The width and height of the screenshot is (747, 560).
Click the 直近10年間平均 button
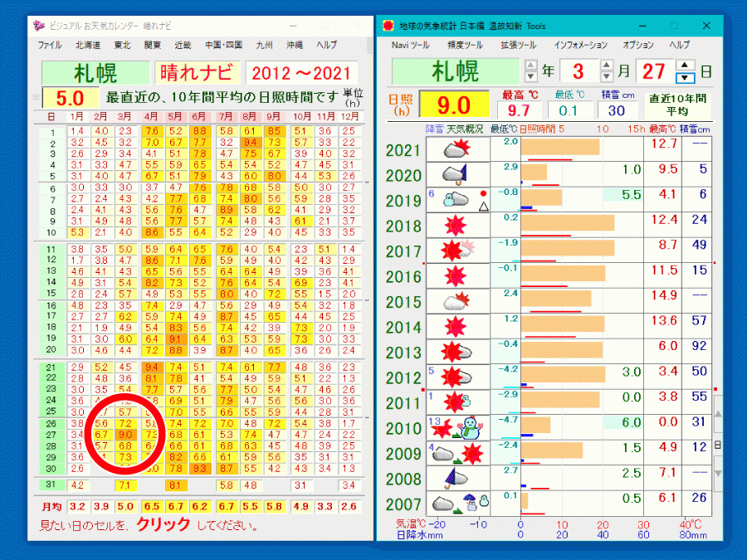(678, 104)
